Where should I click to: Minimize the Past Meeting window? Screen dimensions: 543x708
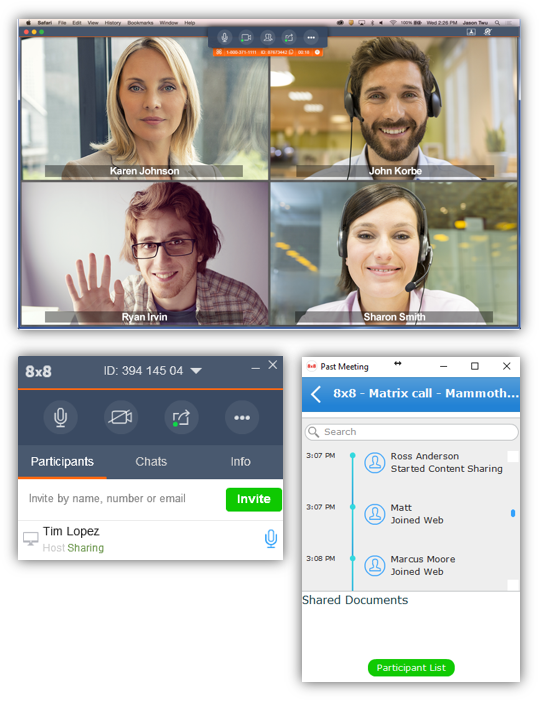pyautogui.click(x=444, y=367)
